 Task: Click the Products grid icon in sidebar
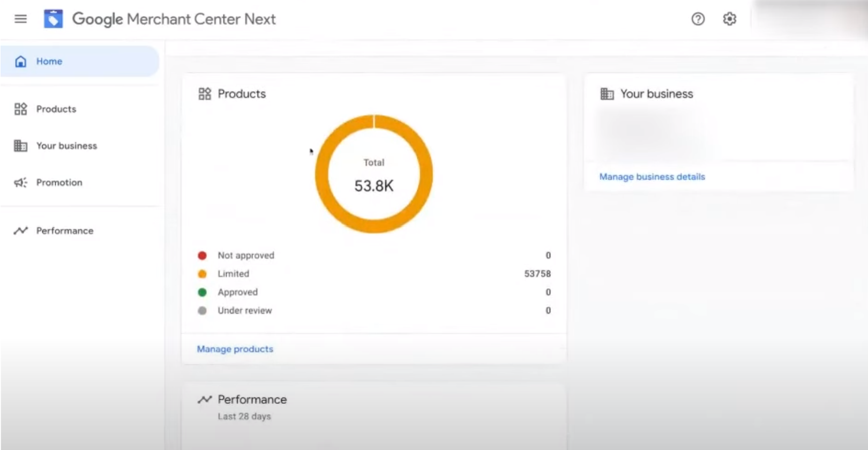[x=20, y=109]
